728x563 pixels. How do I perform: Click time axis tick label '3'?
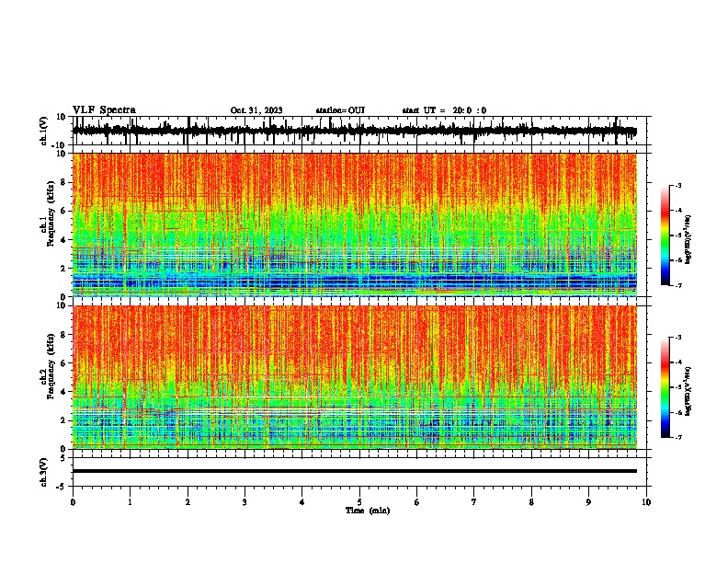245,502
